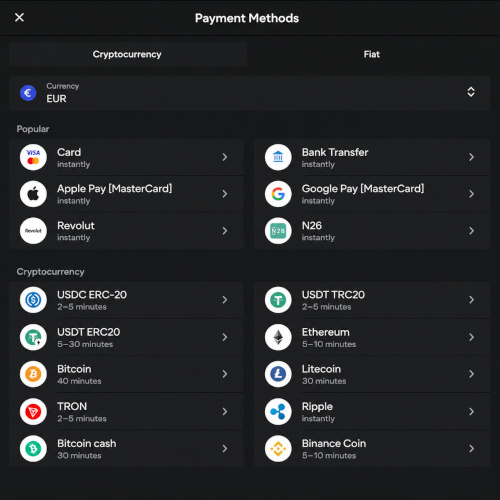Click the USDT ERC20 Tether icon
The image size is (500, 500).
(33, 337)
